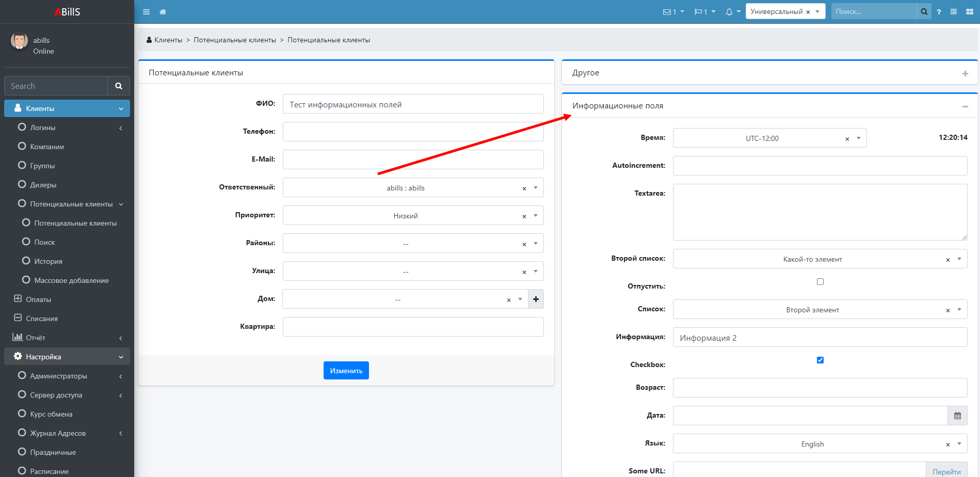Click the Изменить button
Image resolution: width=980 pixels, height=477 pixels.
(x=346, y=371)
